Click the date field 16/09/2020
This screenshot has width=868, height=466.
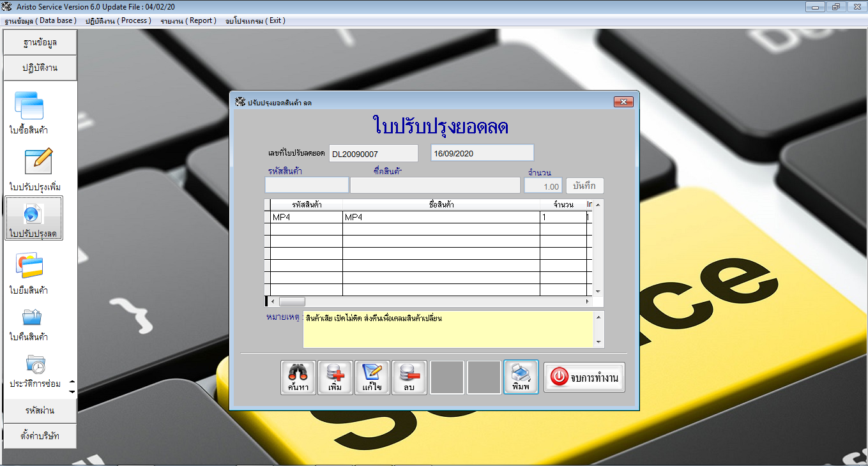[482, 153]
